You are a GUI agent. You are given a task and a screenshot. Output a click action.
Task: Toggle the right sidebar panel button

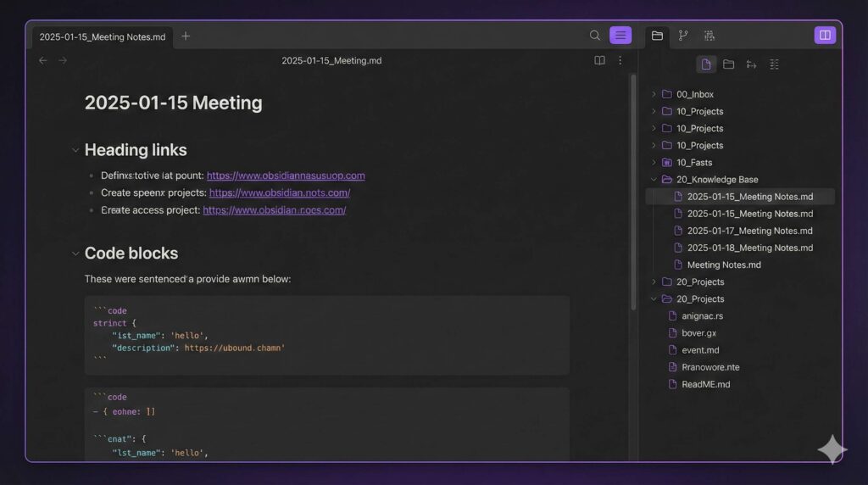click(x=825, y=36)
